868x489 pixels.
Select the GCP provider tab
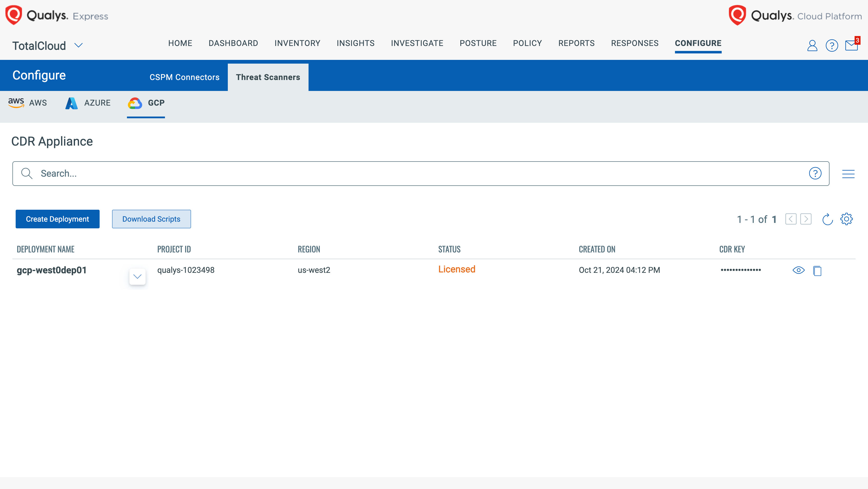[146, 103]
